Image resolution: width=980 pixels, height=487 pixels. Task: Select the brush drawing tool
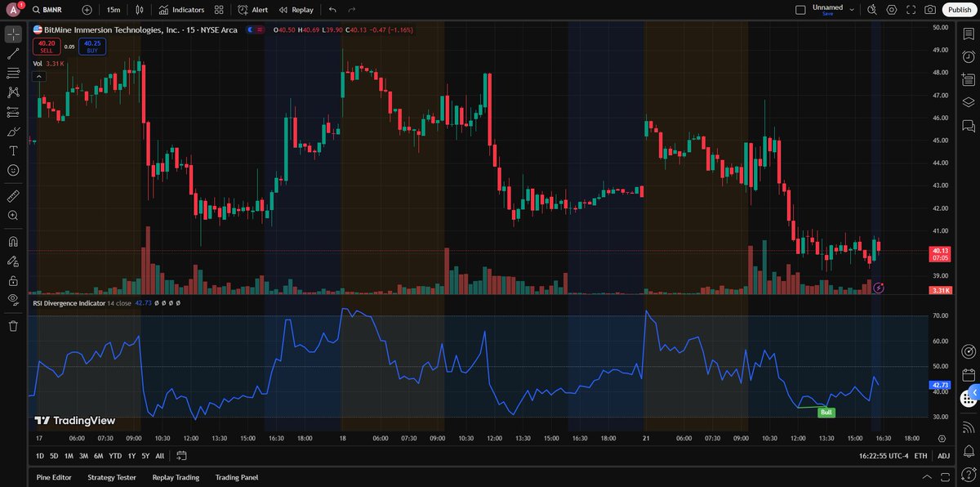coord(13,132)
